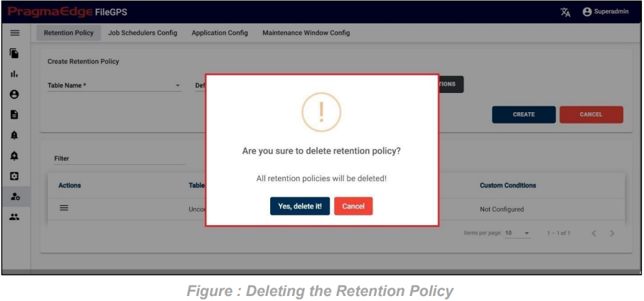Go to next page arrow
The width and height of the screenshot is (644, 301).
click(612, 234)
